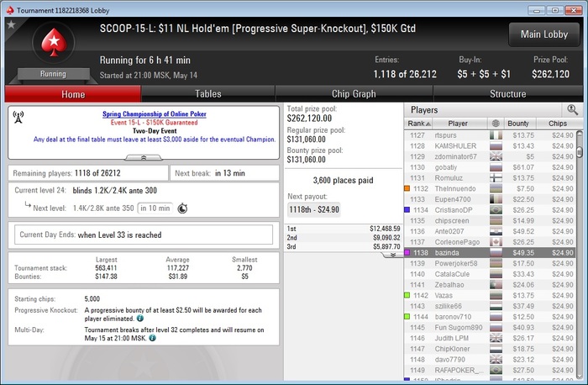Click flag icon for Romuluz
This screenshot has width=588, height=385.
point(496,178)
